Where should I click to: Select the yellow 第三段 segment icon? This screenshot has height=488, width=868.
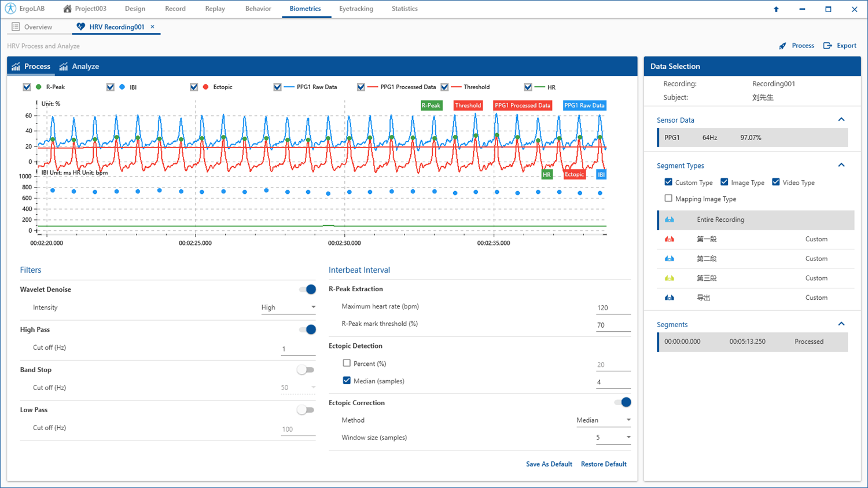click(670, 278)
